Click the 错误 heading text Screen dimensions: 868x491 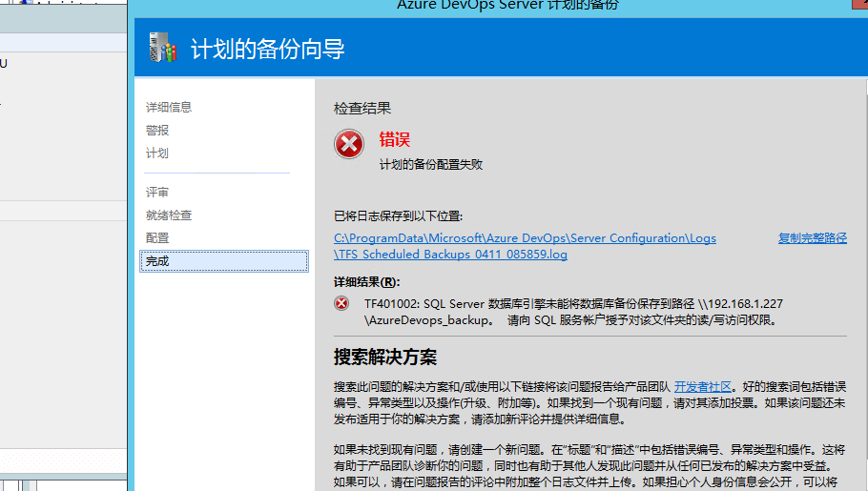click(394, 140)
